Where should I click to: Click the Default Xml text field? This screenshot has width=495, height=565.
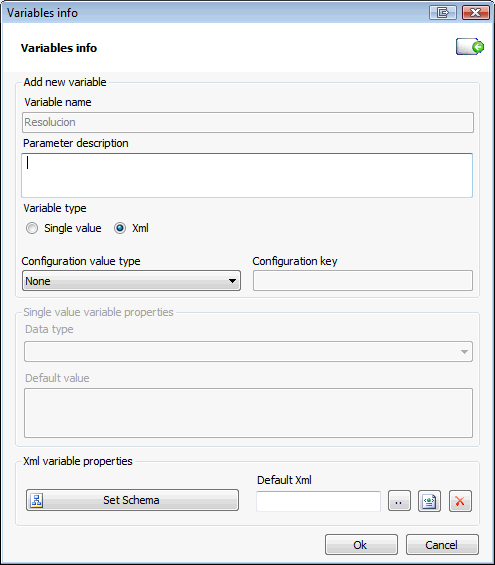point(318,501)
